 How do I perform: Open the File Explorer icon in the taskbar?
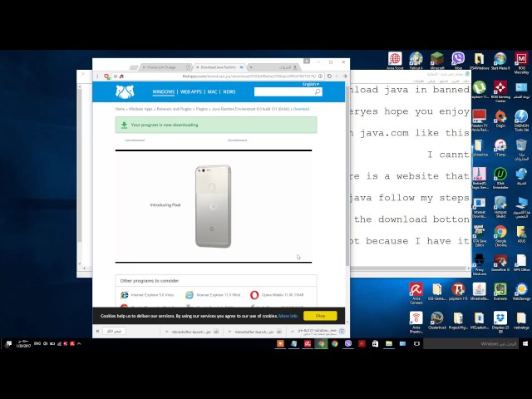[x=389, y=343]
